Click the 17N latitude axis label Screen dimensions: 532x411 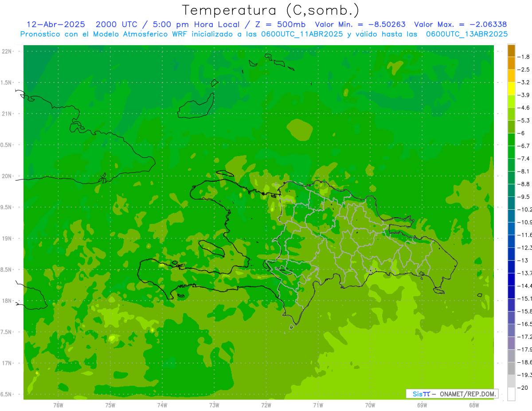point(8,363)
